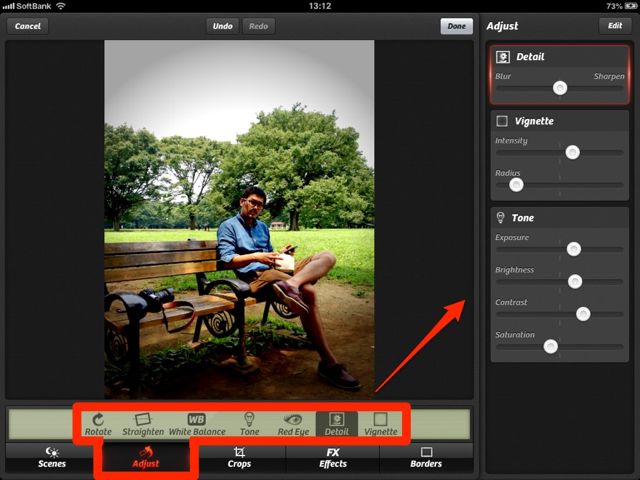Click the Undo button
Screen dimensions: 640x480
click(x=222, y=26)
